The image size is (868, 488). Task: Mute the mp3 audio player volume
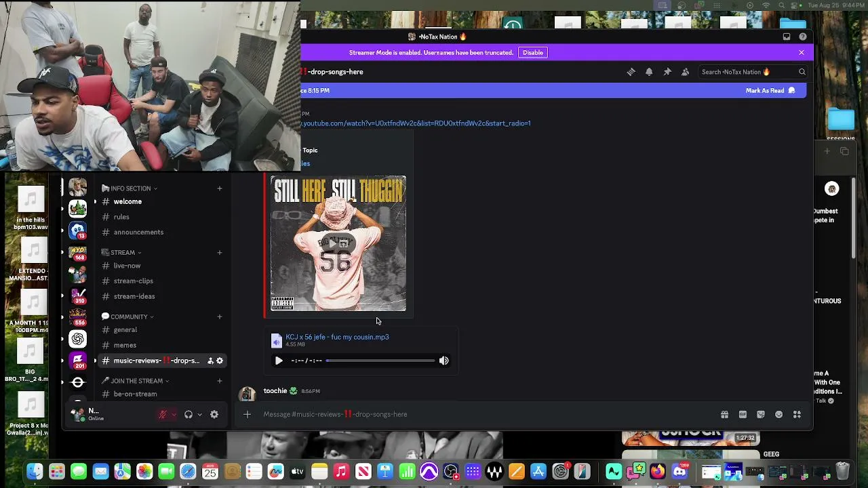(443, 361)
